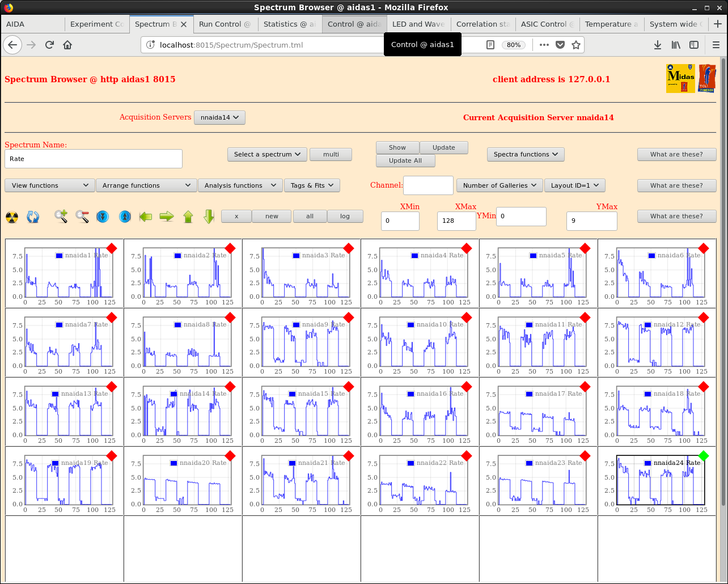Toggle the Firefox sidebar icon

pos(694,45)
